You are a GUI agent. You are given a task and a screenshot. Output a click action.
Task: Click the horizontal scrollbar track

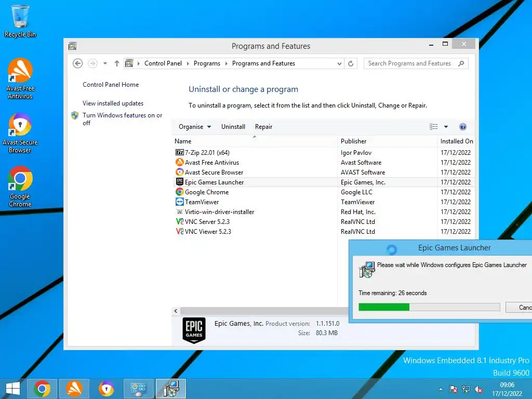click(x=264, y=311)
